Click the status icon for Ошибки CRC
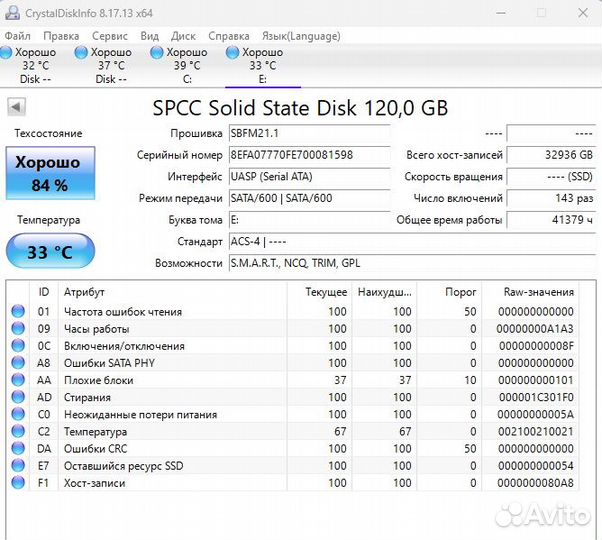Screen dimensions: 602x540 [x=18, y=448]
